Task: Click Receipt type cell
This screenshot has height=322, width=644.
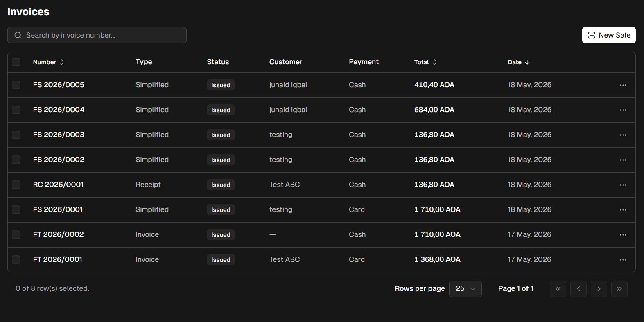Action: [148, 185]
